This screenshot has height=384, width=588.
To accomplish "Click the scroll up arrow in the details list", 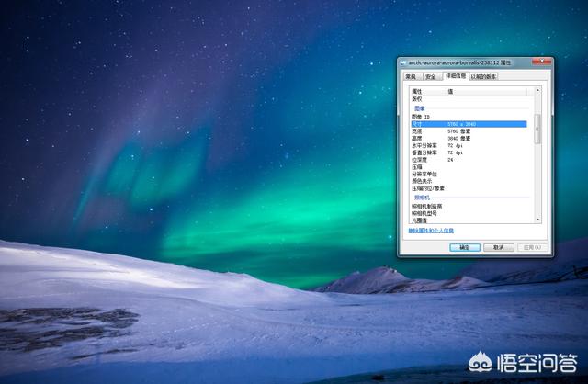I will pyautogui.click(x=537, y=90).
